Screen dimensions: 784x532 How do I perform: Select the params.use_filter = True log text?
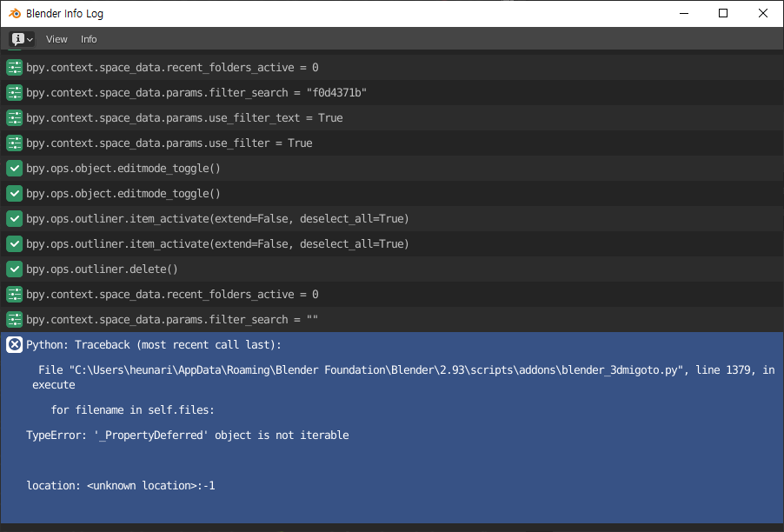click(169, 143)
